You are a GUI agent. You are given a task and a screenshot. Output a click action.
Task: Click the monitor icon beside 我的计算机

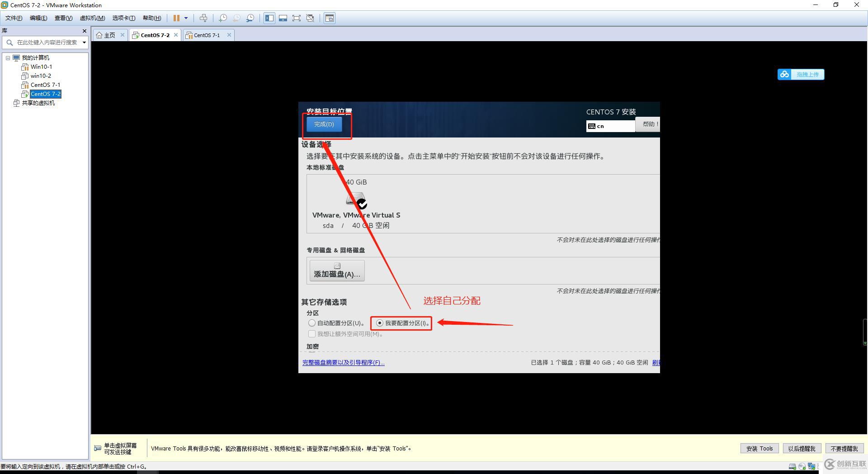tap(16, 58)
